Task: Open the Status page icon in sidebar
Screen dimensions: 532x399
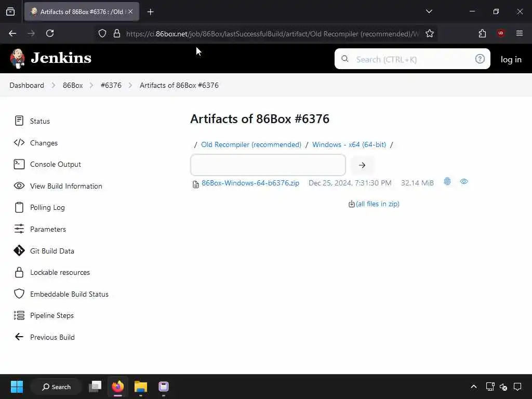Action: [19, 121]
